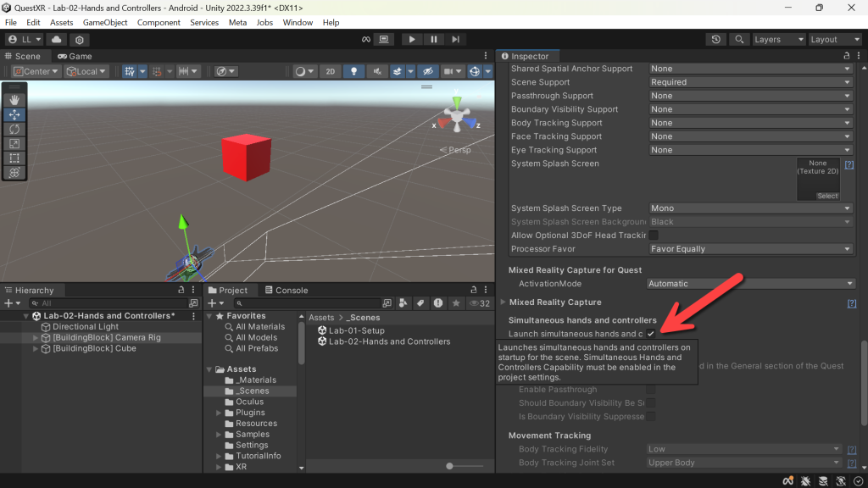Open the Window menu

[298, 23]
